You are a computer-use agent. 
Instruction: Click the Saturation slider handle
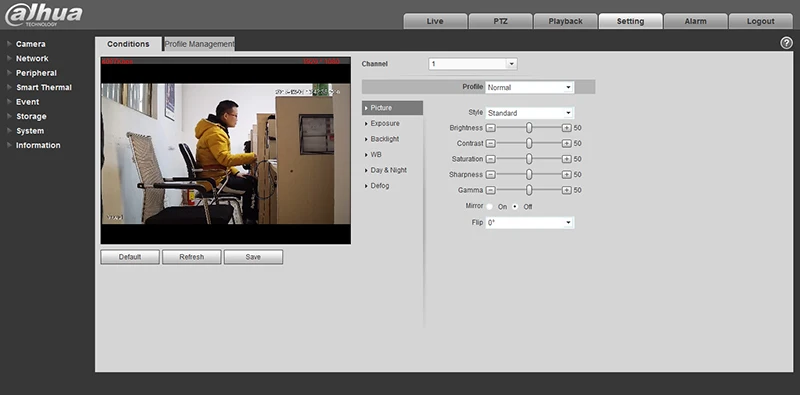tap(529, 159)
